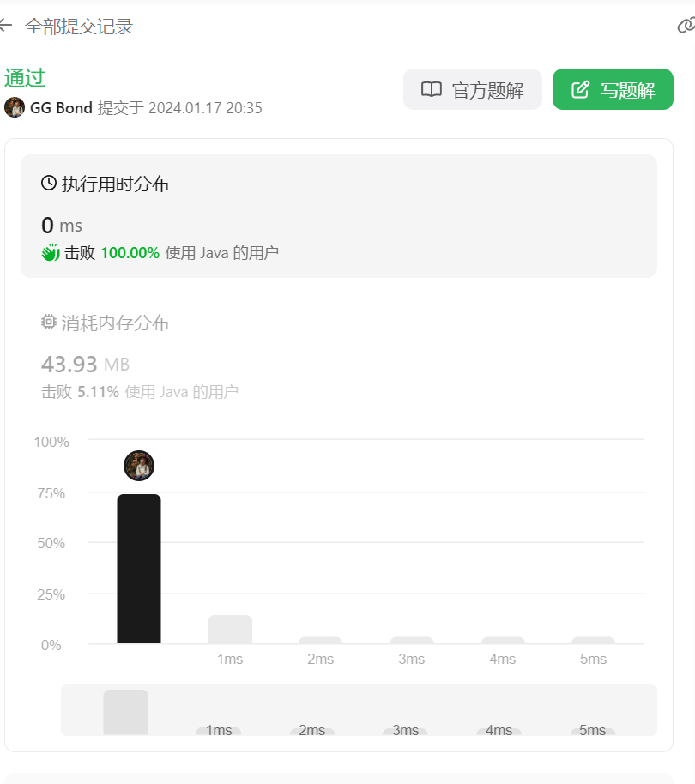Click the back arrow beside 全部提交记录
The width and height of the screenshot is (695, 784).
5,25
